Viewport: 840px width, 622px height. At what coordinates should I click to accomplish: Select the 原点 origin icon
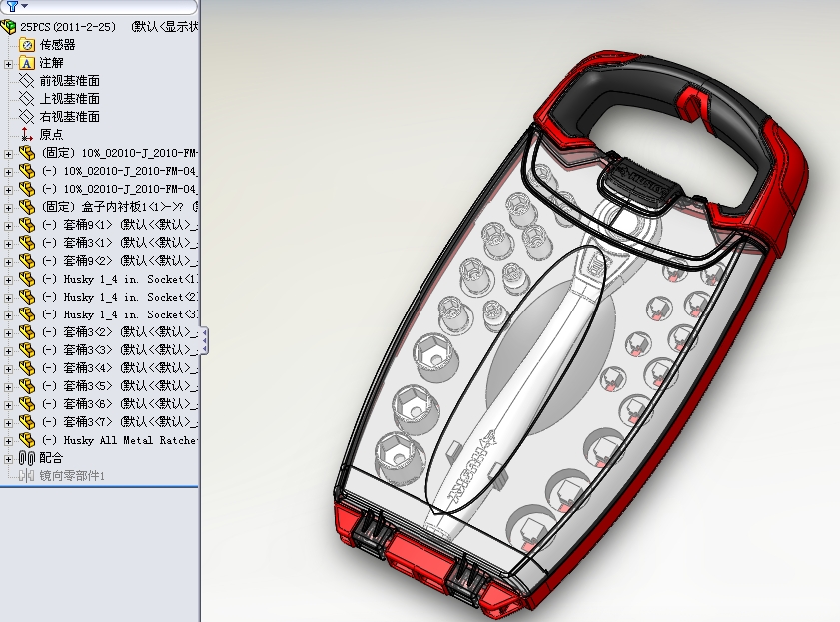point(26,134)
